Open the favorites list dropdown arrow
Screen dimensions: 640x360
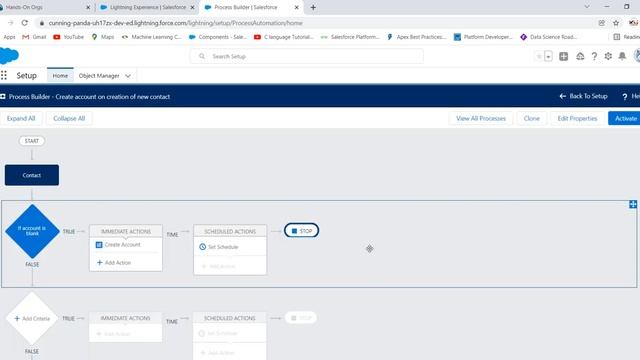pyautogui.click(x=549, y=56)
